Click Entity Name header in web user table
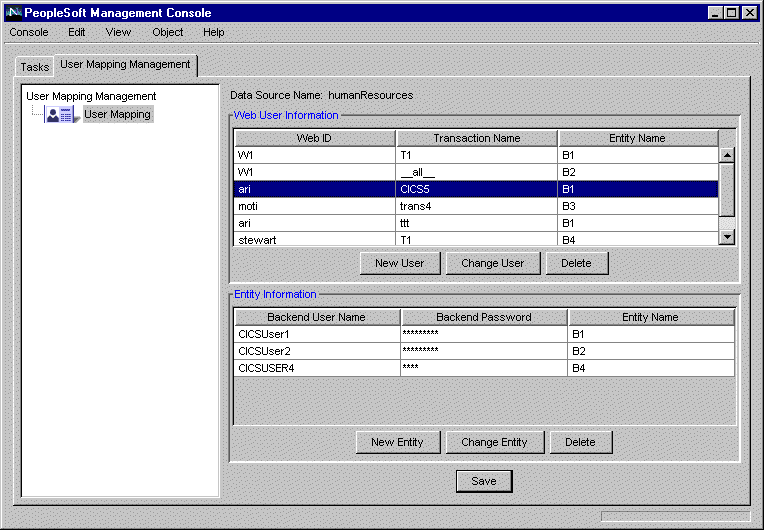The image size is (764, 530). click(x=638, y=138)
